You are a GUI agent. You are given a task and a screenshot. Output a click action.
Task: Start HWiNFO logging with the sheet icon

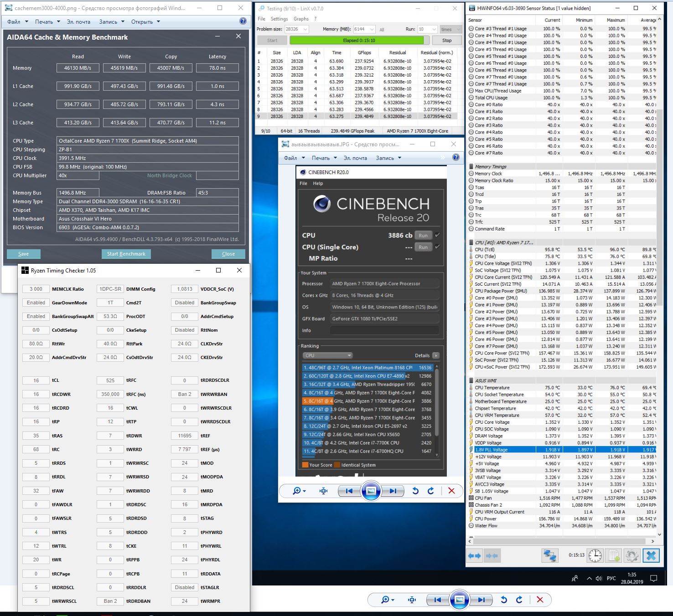pyautogui.click(x=614, y=555)
